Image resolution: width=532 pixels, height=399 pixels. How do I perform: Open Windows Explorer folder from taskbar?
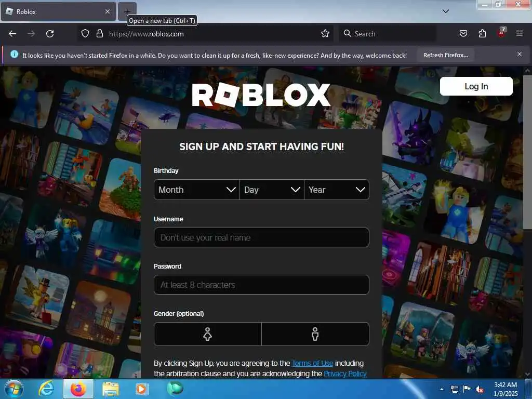111,389
